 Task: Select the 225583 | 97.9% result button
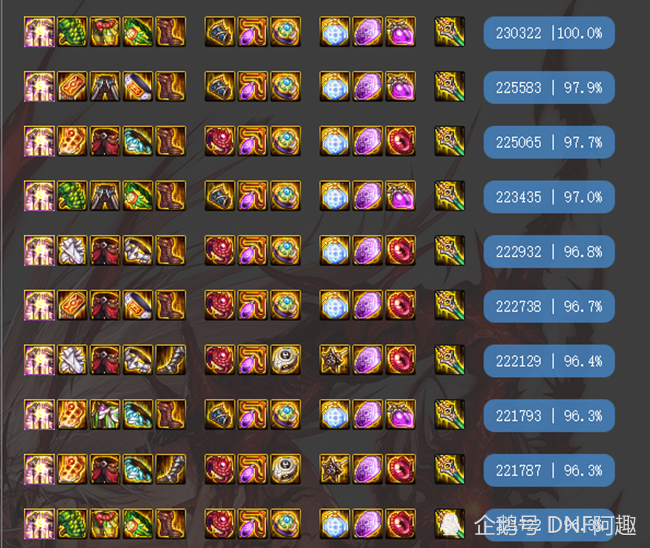(x=549, y=87)
